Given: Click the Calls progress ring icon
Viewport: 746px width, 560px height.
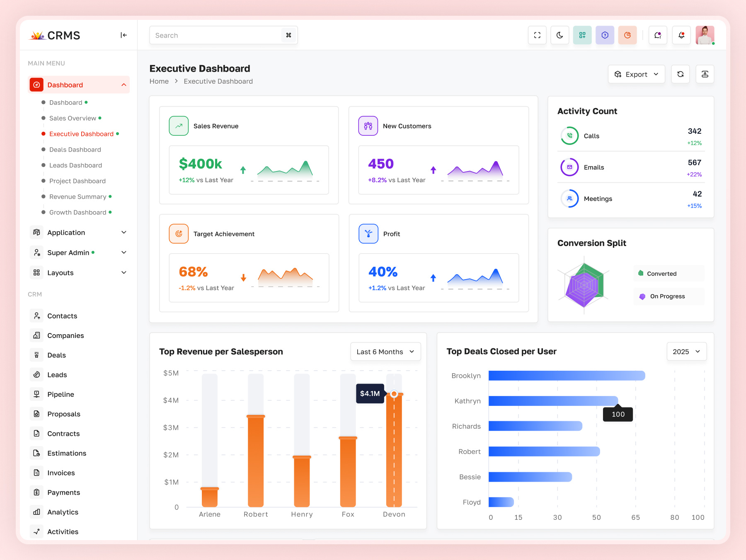Looking at the screenshot, I should (x=569, y=135).
